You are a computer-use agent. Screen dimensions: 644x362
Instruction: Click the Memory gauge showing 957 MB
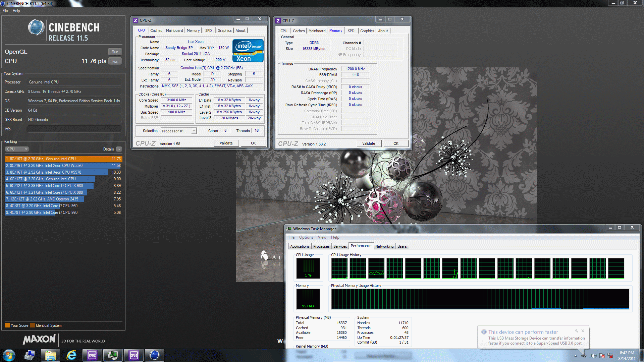308,299
